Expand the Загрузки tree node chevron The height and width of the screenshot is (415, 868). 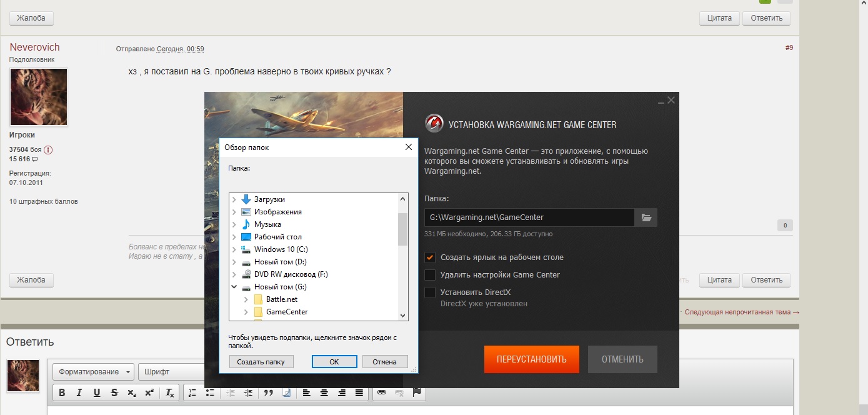(234, 199)
